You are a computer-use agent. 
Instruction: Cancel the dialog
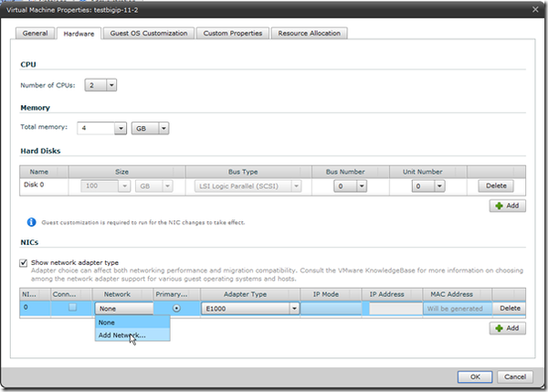(x=515, y=376)
